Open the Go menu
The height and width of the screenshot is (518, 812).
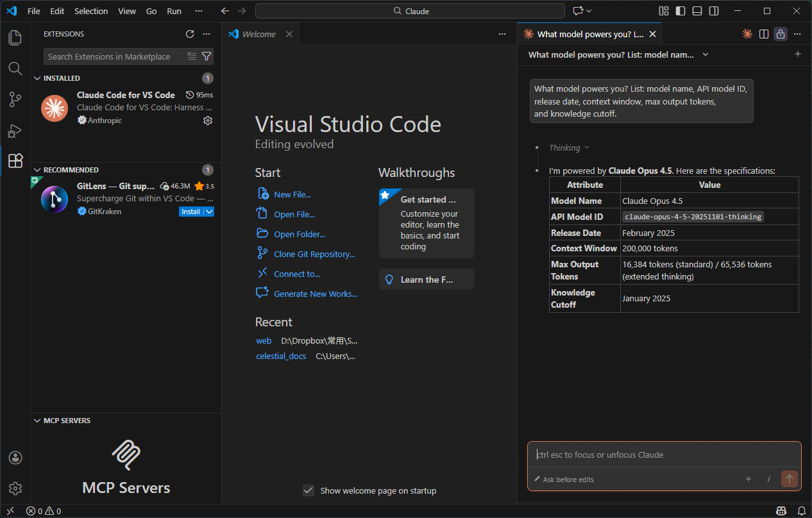(x=151, y=11)
